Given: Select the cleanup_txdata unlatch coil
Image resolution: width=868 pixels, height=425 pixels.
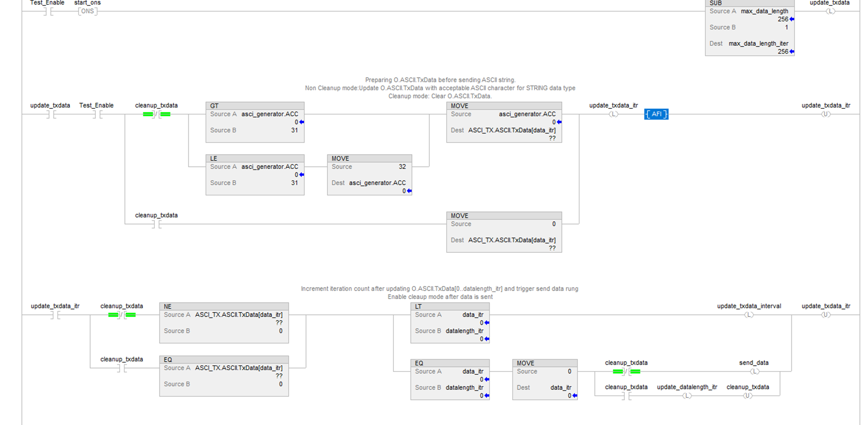Looking at the screenshot, I should click(747, 396).
